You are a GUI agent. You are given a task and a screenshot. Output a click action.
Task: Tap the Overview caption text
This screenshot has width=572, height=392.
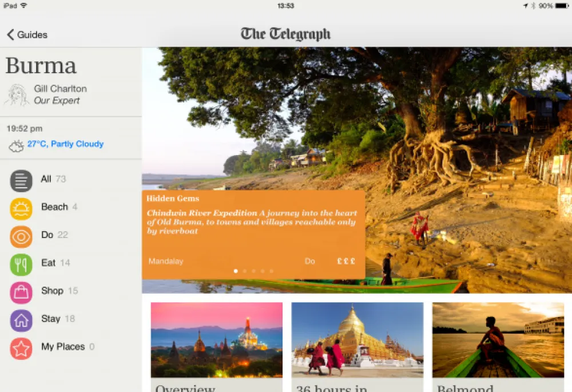point(185,387)
